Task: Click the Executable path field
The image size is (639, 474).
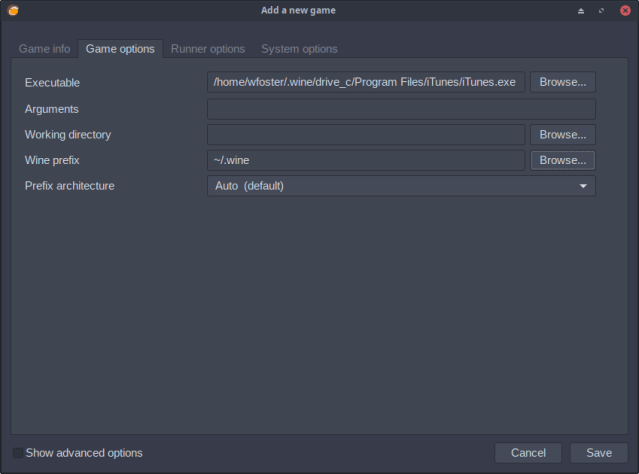Action: [x=365, y=82]
